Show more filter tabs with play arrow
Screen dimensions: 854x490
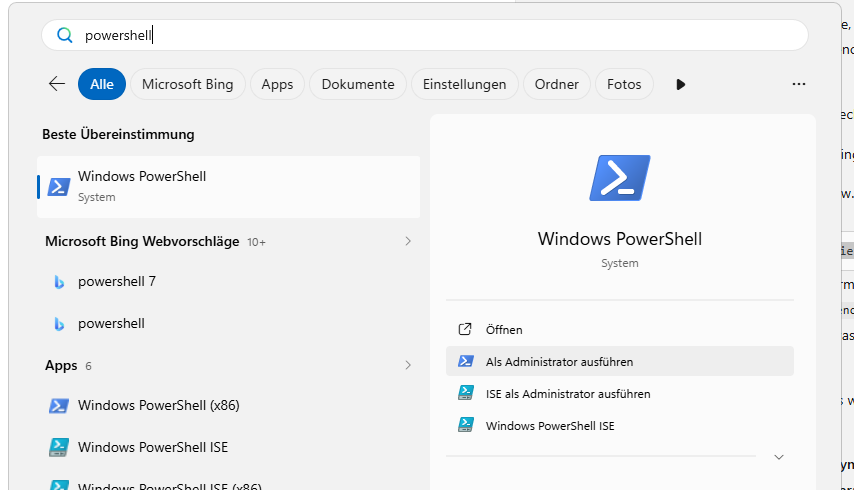(x=680, y=84)
